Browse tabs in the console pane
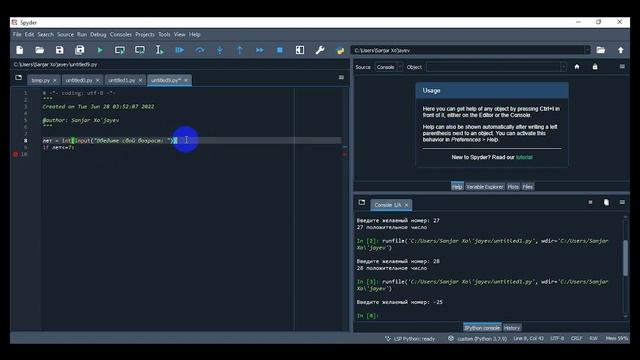Image resolution: width=640 pixels, height=360 pixels. tap(362, 202)
